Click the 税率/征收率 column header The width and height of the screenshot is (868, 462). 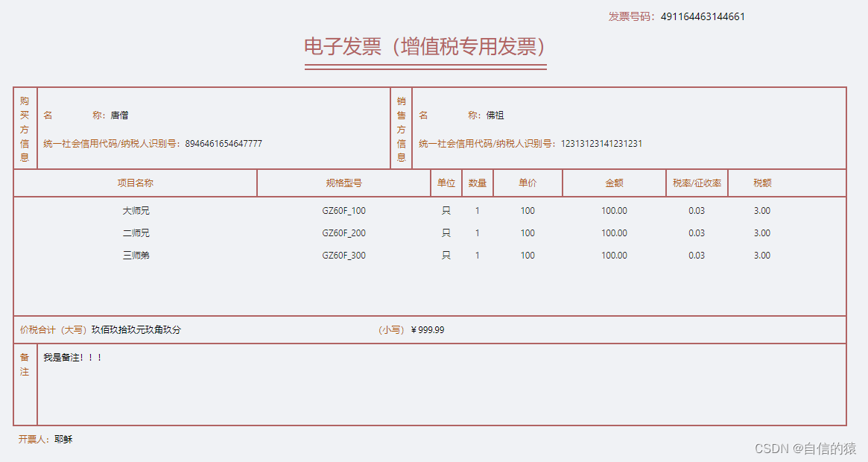[697, 183]
